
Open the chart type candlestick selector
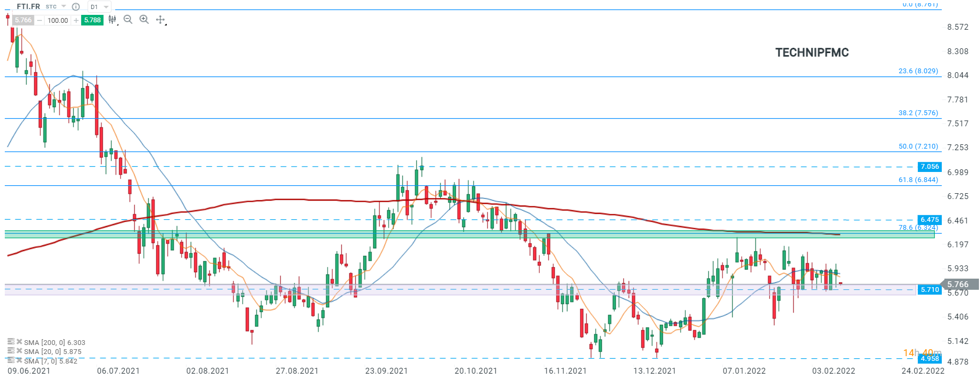coord(113,20)
